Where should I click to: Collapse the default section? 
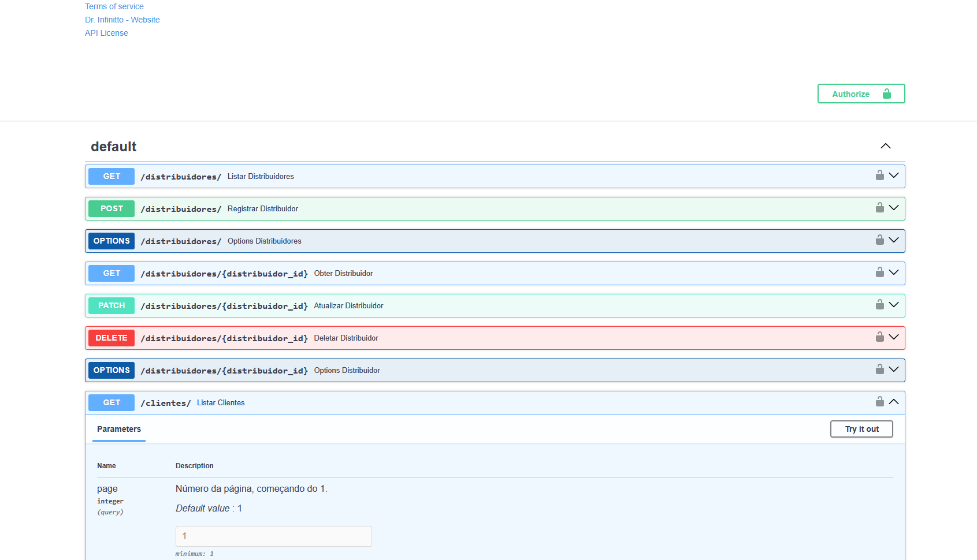point(886,146)
